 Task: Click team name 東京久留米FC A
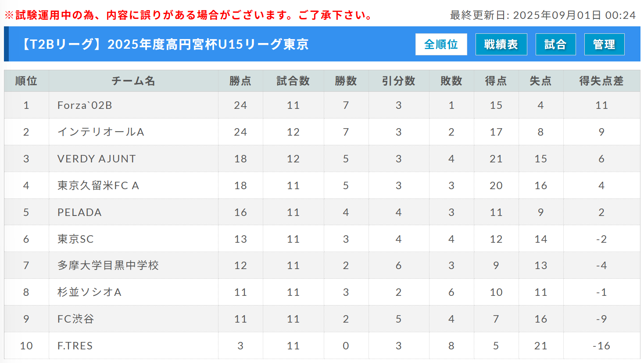pos(98,186)
